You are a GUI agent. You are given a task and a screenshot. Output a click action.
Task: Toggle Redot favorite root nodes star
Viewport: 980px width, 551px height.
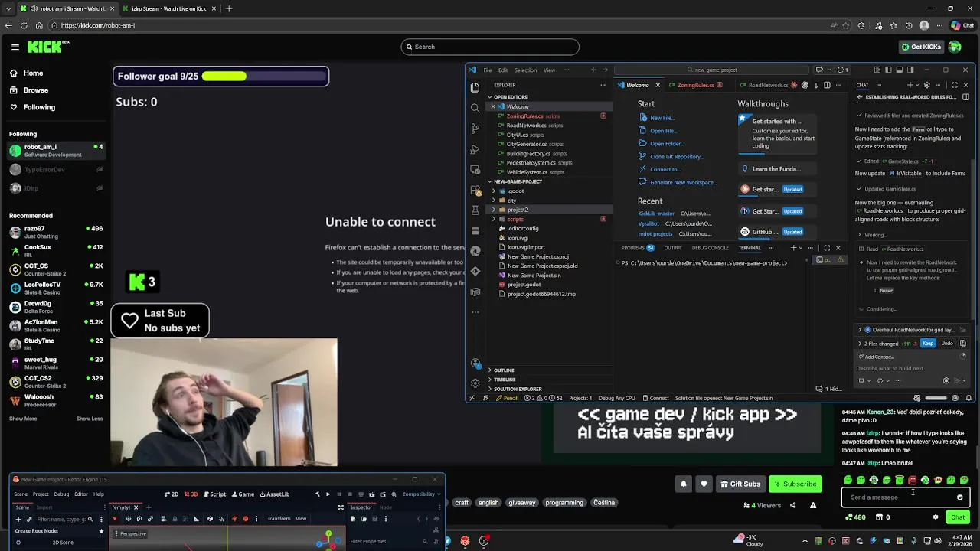[101, 531]
